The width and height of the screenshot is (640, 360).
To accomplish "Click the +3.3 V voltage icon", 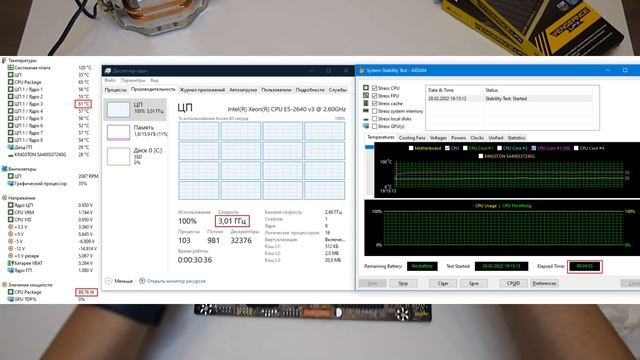I will point(11,227).
